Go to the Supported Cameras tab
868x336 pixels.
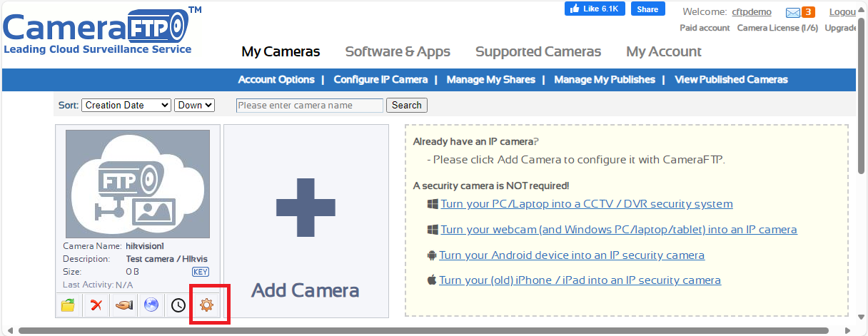[x=538, y=51]
